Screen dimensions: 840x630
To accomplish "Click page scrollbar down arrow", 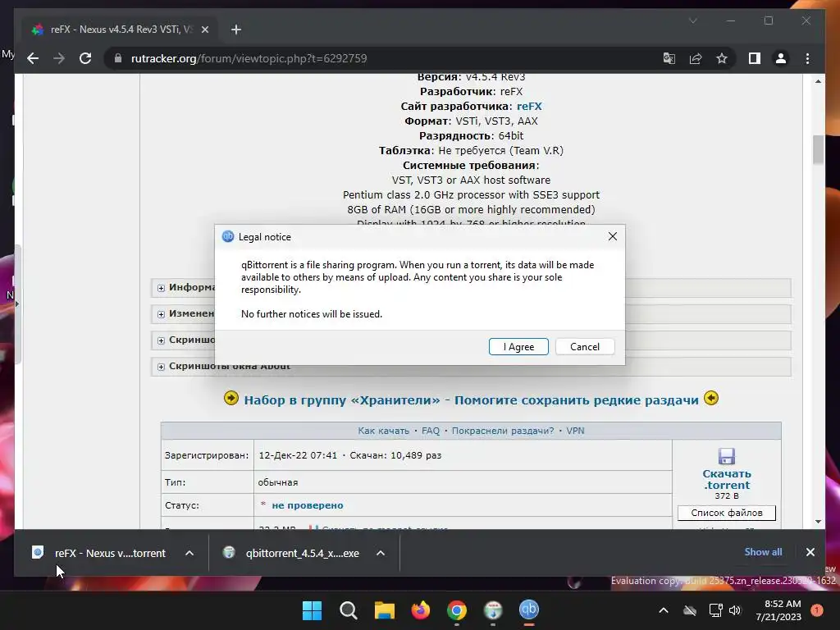I will tap(818, 521).
